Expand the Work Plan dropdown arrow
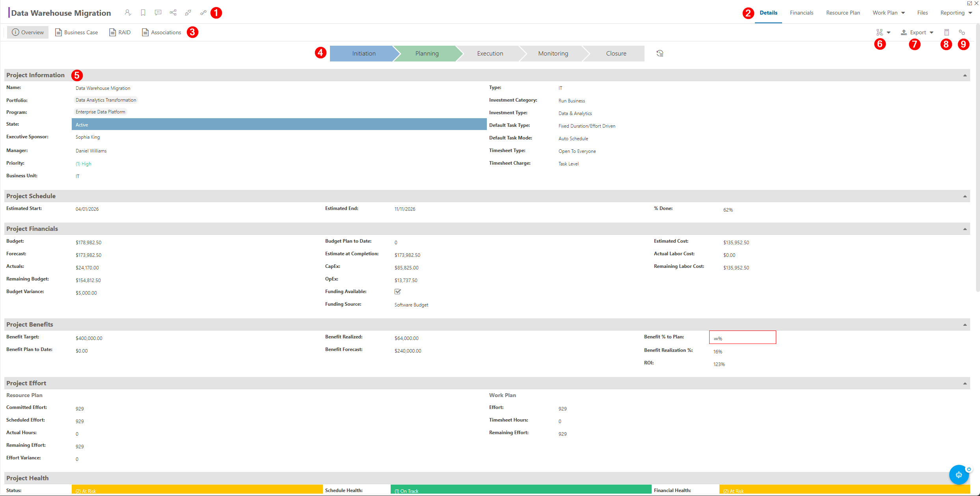 (x=903, y=13)
